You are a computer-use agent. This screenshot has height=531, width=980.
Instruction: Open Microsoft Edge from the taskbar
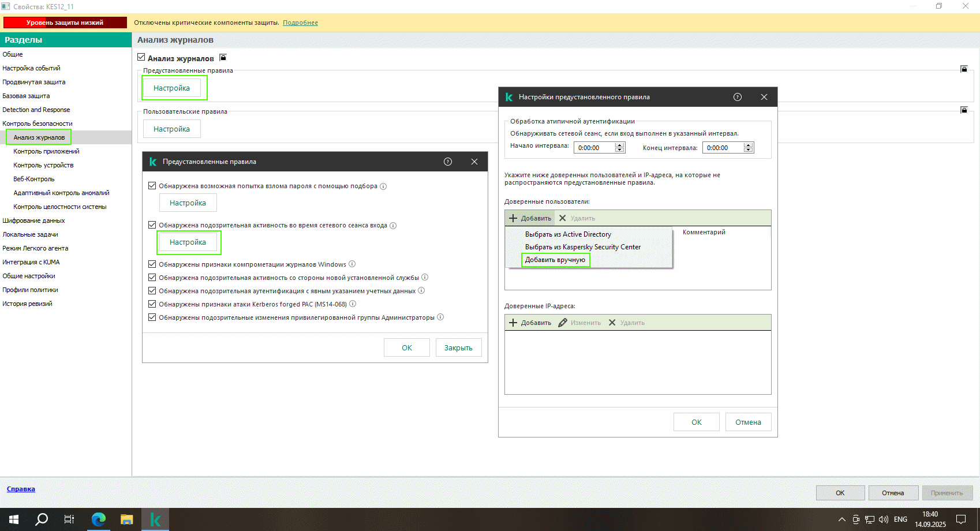coord(99,519)
